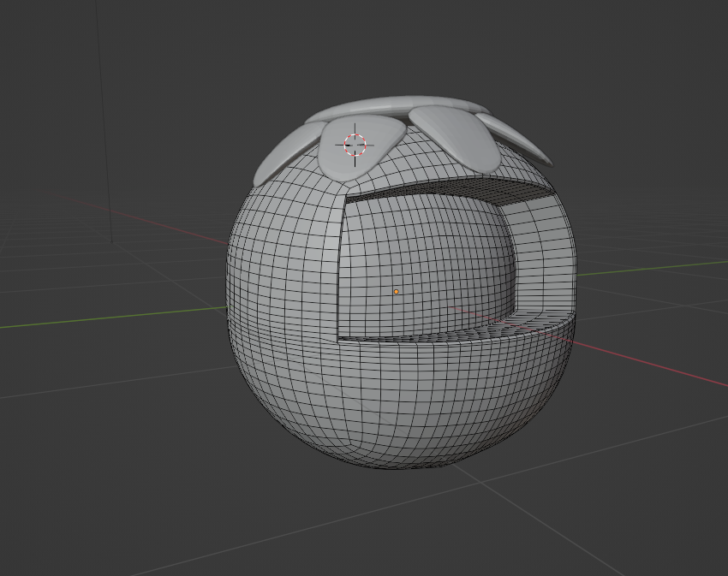Image resolution: width=728 pixels, height=576 pixels.
Task: Click the orange object origin dot
Action: [396, 292]
